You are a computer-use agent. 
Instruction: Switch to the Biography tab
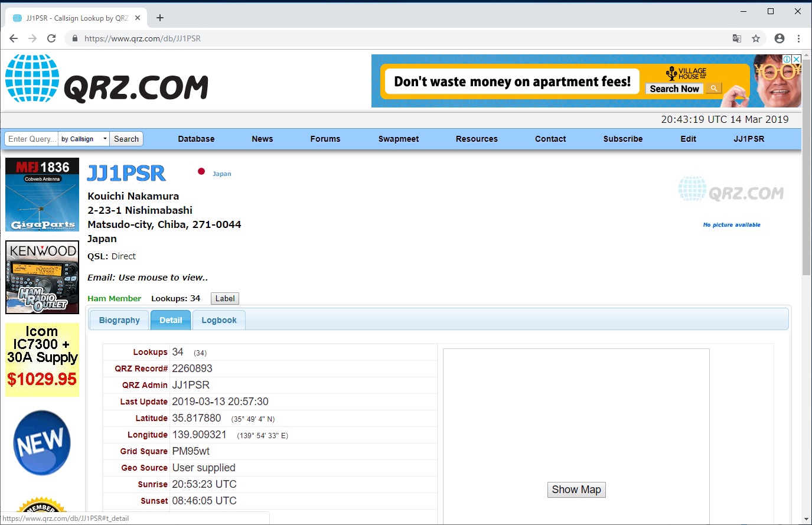[x=119, y=319]
